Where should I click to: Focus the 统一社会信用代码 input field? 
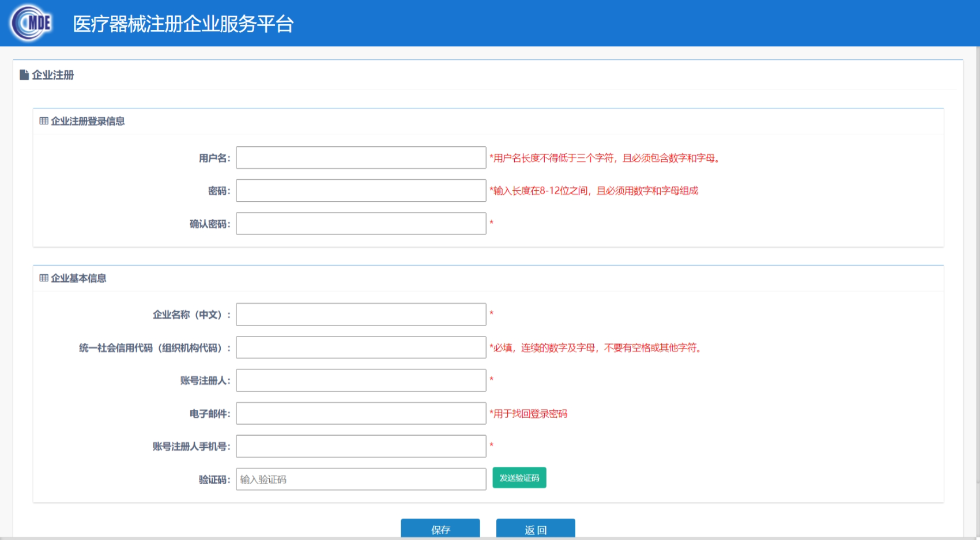361,348
